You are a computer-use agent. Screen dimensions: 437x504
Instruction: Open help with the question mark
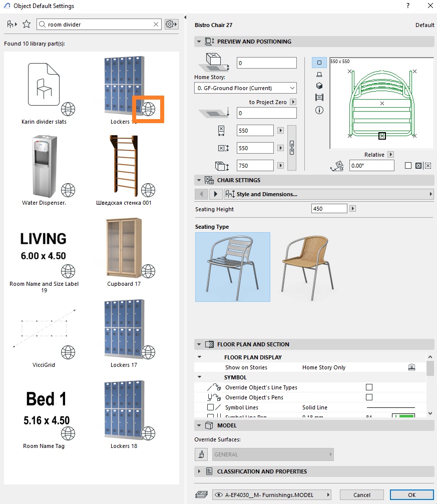408,6
